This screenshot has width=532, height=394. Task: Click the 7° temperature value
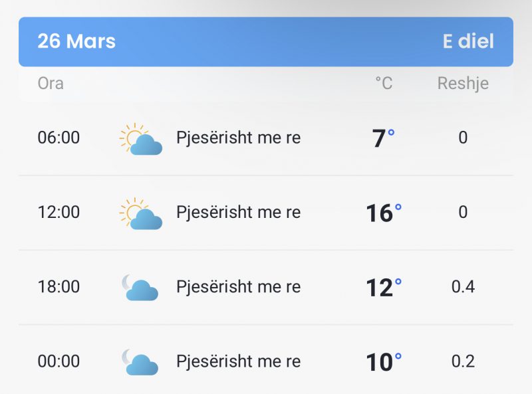point(384,138)
